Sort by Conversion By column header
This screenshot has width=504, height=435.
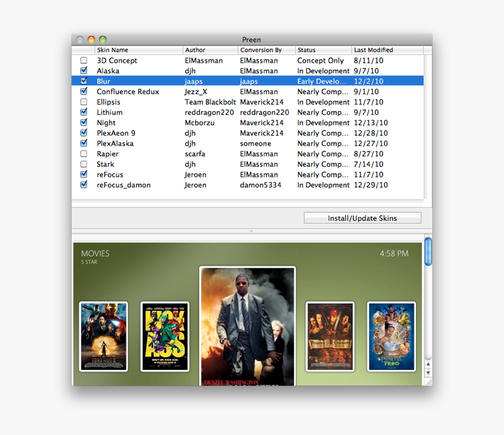click(267, 50)
